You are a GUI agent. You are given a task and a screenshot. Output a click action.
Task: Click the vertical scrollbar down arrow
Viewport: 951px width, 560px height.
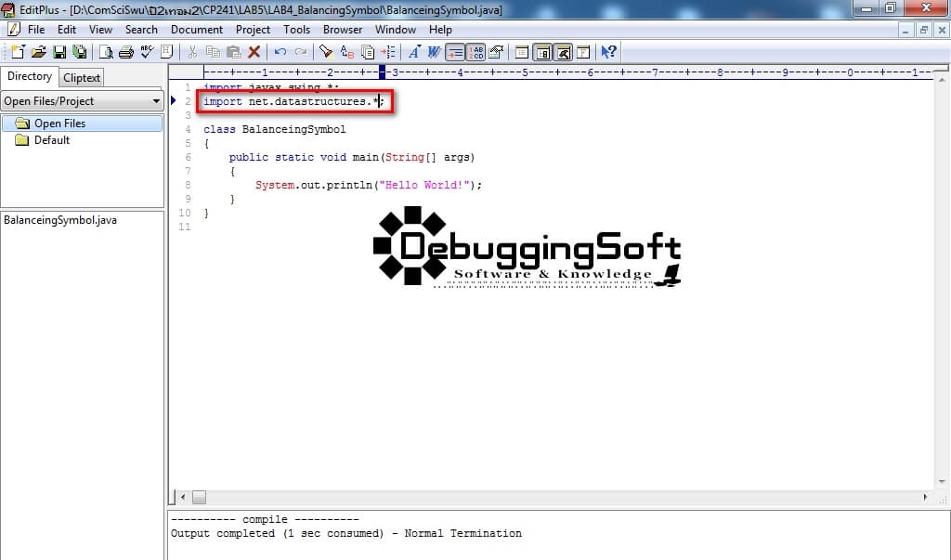[x=942, y=482]
